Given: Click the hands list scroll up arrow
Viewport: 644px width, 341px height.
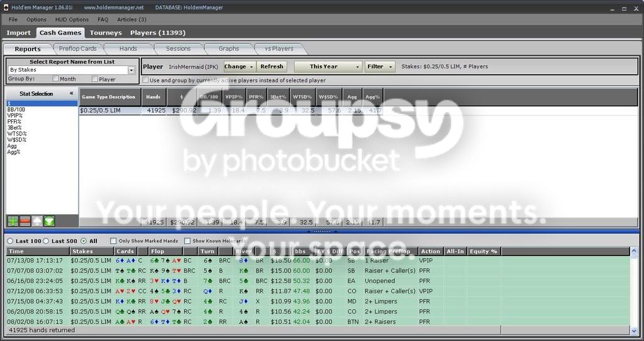Looking at the screenshot, I should click(634, 251).
